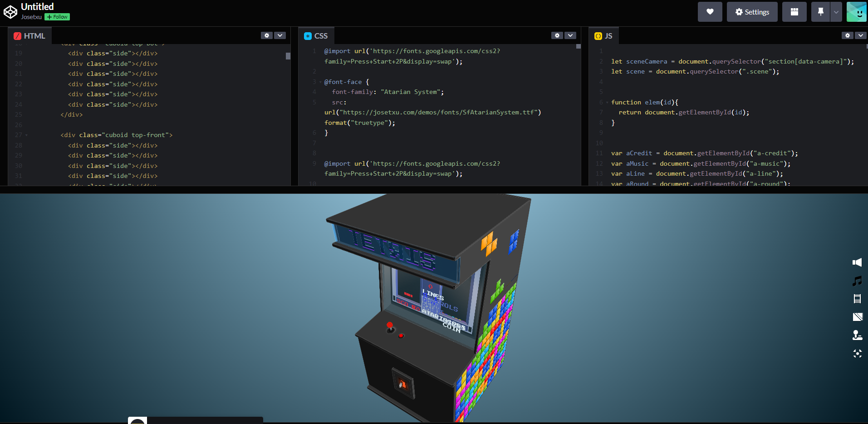Expand HTML editor dropdown chevron
Image resolution: width=868 pixels, height=424 pixels.
[x=280, y=35]
